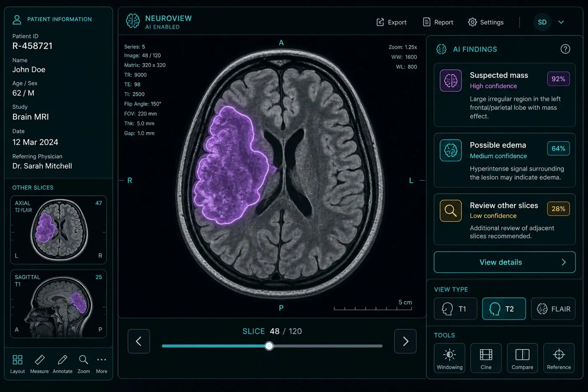Viewport: 588px width, 392px height.
Task: Choose the Zoom magnifier tool
Action: tap(84, 364)
